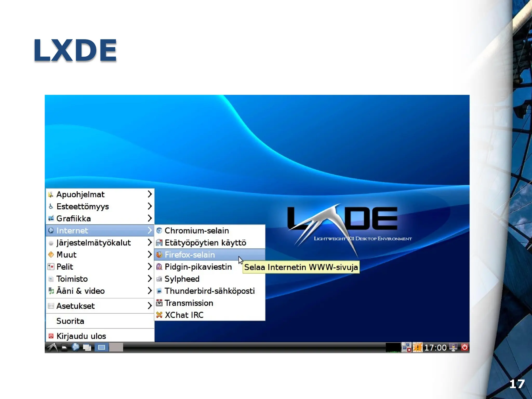
Task: Open the Järjestelmätyökalut menu entry
Action: point(100,243)
